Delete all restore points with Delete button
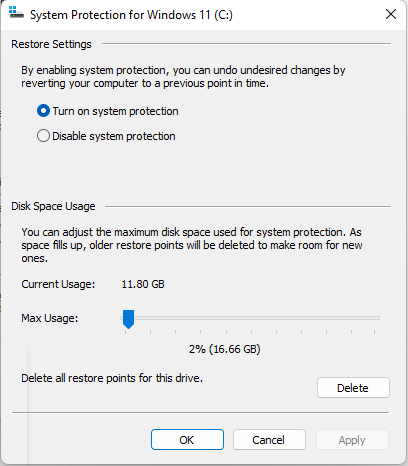This screenshot has width=408, height=466. click(x=353, y=388)
